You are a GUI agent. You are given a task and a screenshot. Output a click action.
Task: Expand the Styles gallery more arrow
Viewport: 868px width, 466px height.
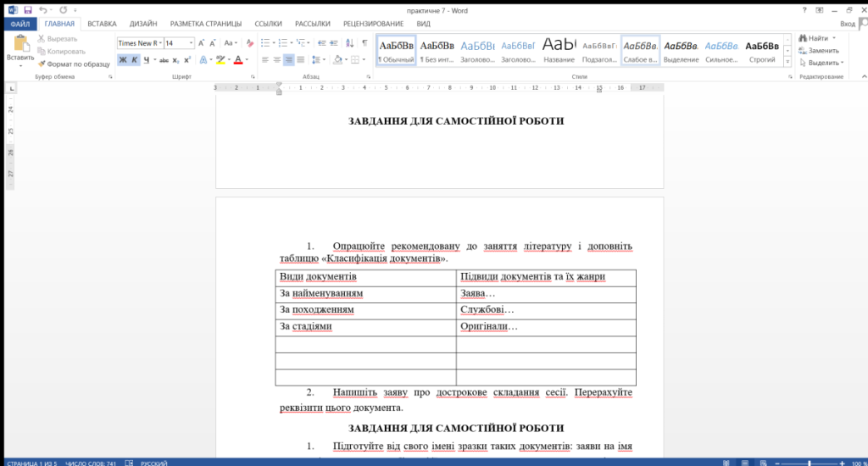coord(787,63)
